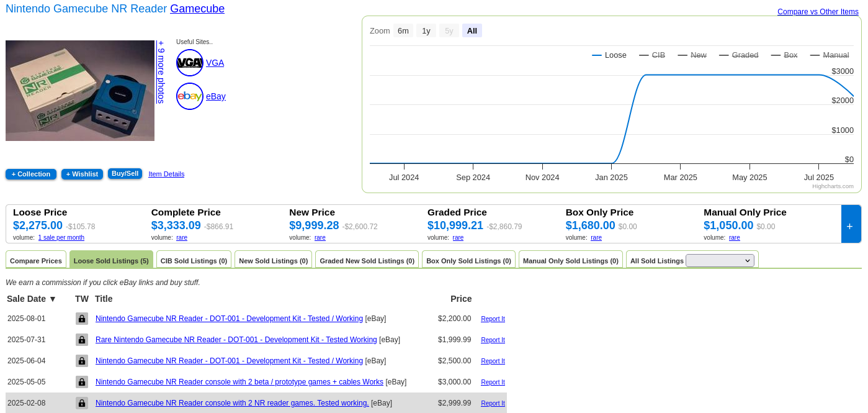
Task: Open 'rare' volume link under Graded Price
Action: 458,237
